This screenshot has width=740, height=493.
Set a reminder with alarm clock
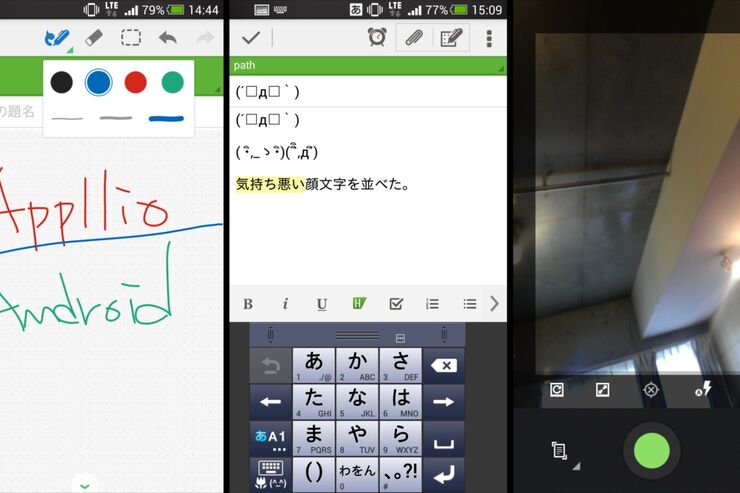[377, 37]
